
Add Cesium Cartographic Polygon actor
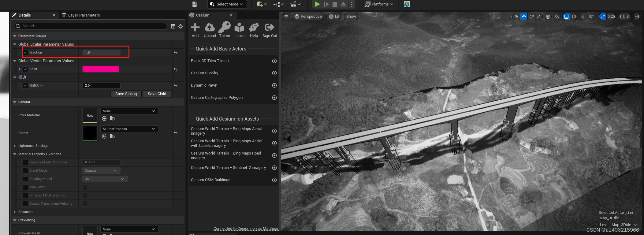pos(274,98)
